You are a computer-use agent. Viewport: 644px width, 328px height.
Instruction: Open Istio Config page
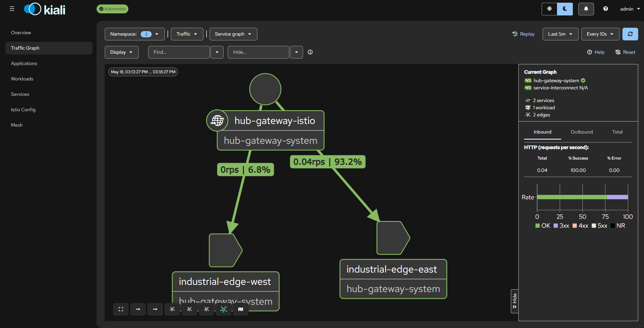click(x=23, y=110)
